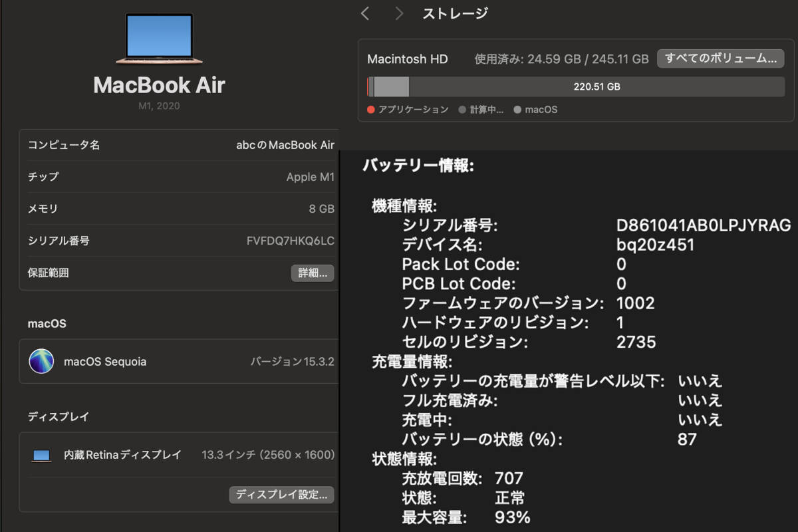798x532 pixels.
Task: Click the 保証範囲 row label
Action: [49, 273]
